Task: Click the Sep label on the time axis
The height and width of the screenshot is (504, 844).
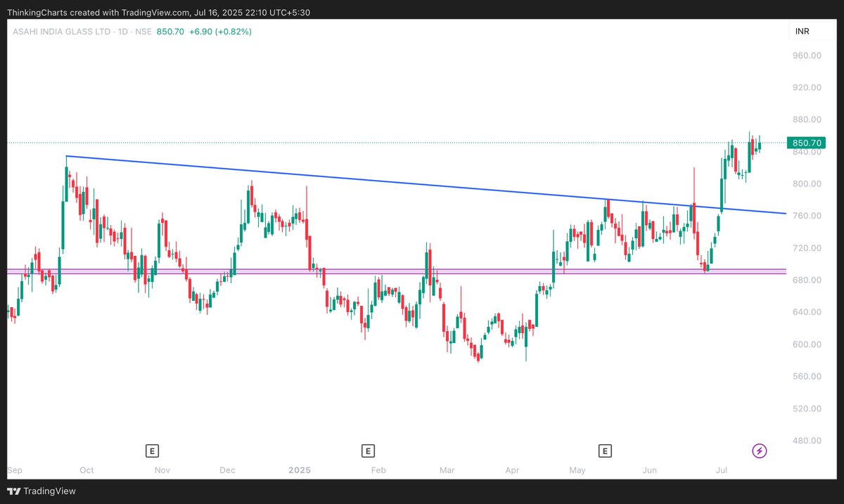Action: point(15,470)
